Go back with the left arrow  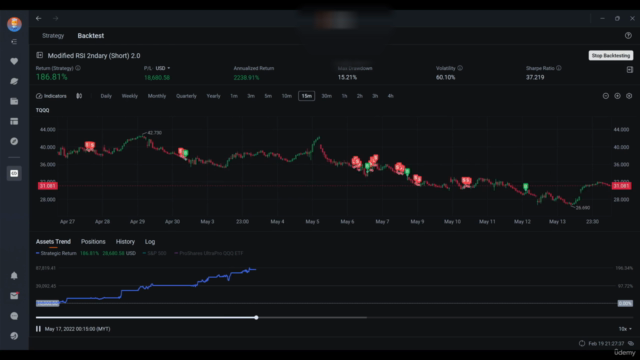click(38, 18)
